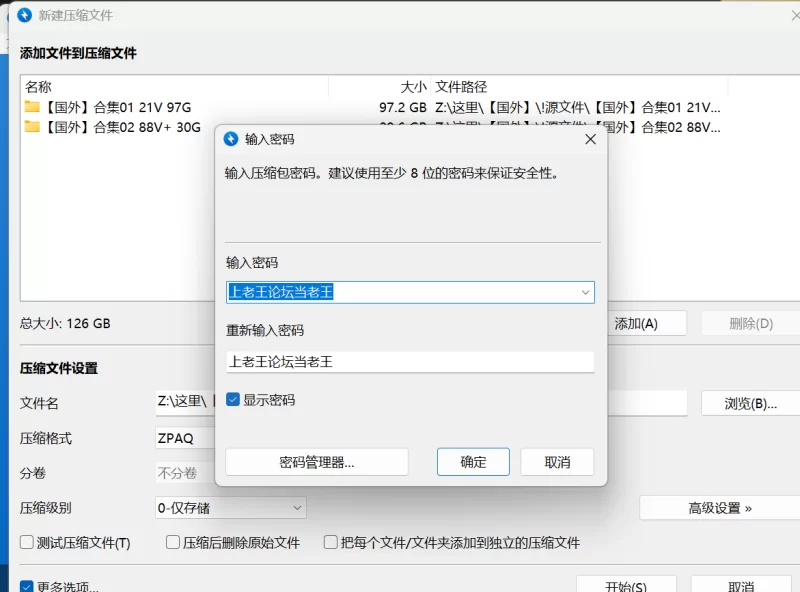The height and width of the screenshot is (592, 800).
Task: Click the 开始(S) button
Action: 626,586
